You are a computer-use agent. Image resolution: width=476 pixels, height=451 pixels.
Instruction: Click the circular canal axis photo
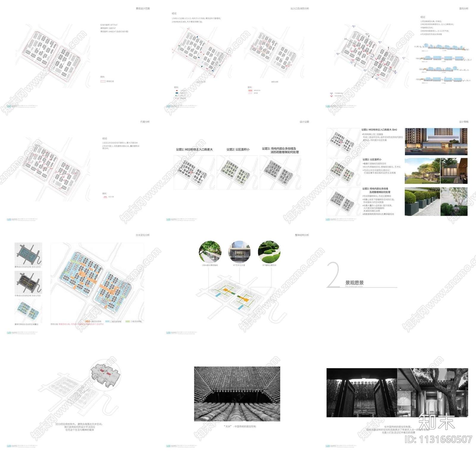[x=210, y=252]
